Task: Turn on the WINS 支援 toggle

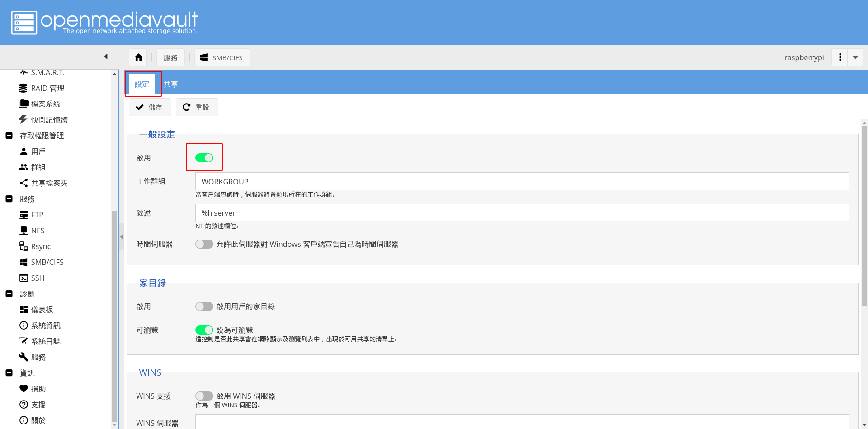Action: point(204,396)
